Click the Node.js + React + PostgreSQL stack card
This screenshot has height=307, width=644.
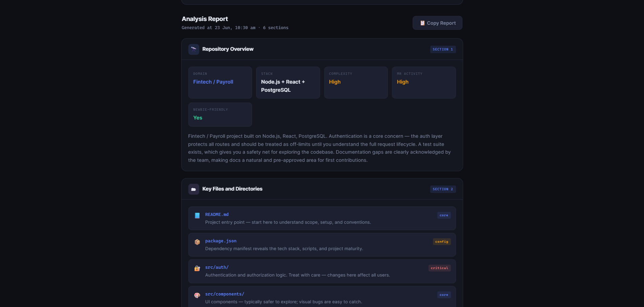click(x=288, y=83)
